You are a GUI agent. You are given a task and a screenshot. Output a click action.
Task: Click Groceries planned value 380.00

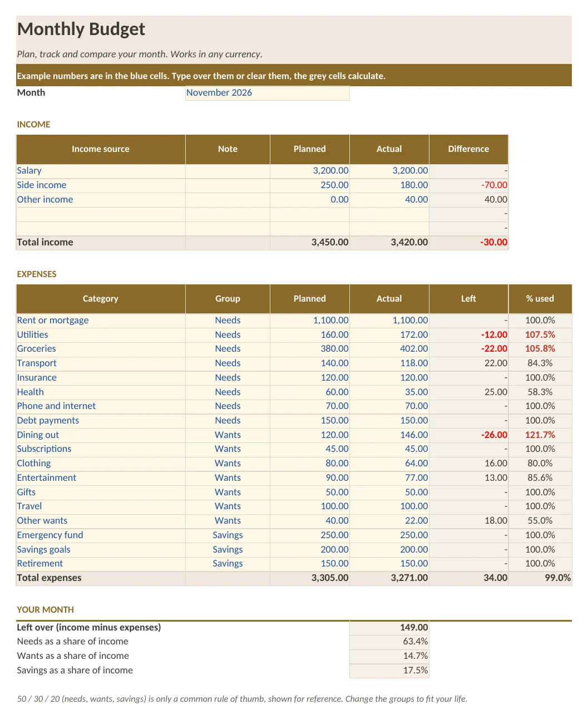pos(310,349)
